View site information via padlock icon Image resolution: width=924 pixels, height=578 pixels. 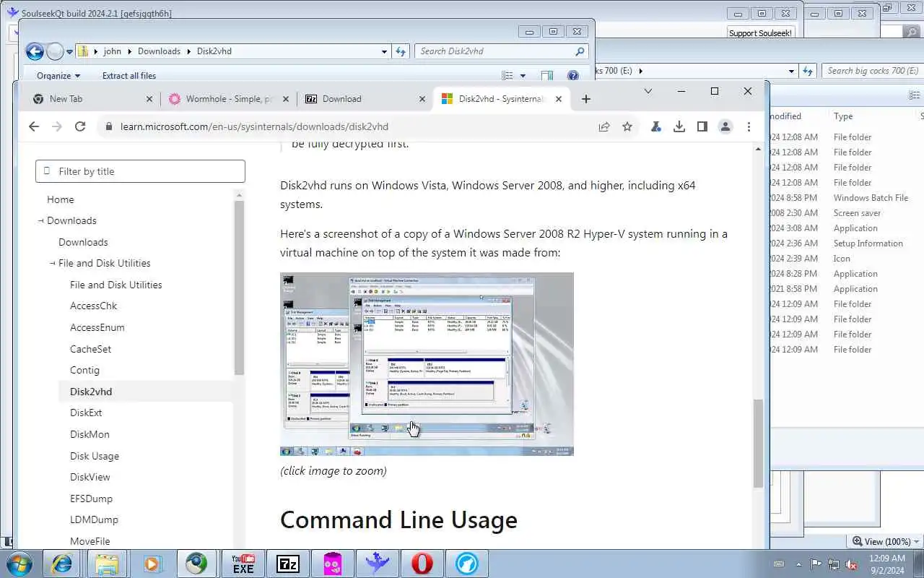[x=109, y=126]
